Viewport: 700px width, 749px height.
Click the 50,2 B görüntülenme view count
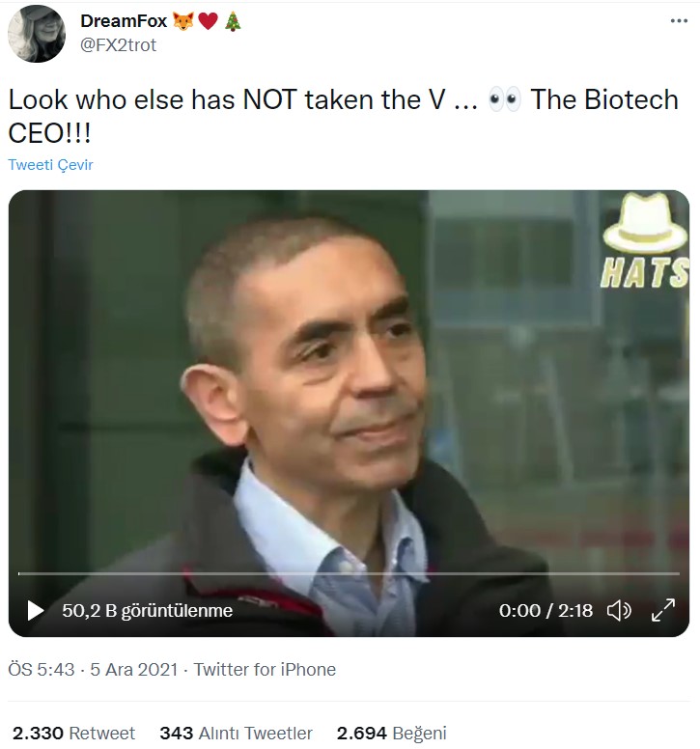147,610
